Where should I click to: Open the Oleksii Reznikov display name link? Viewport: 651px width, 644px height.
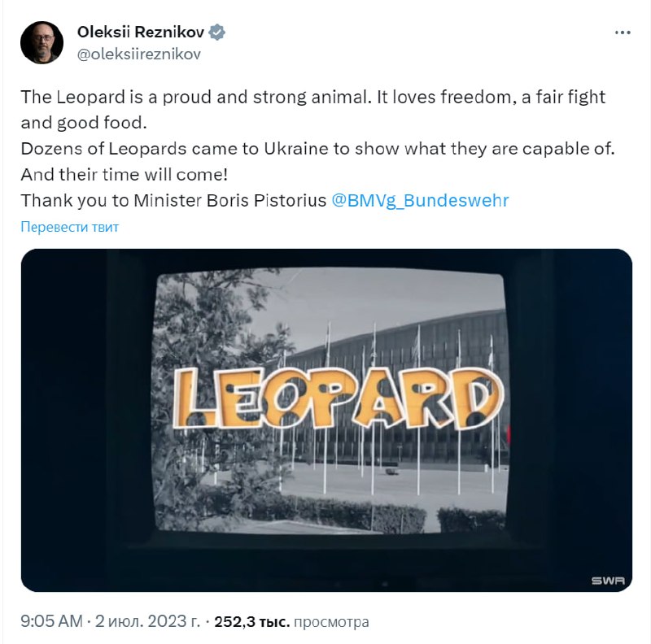coord(142,33)
